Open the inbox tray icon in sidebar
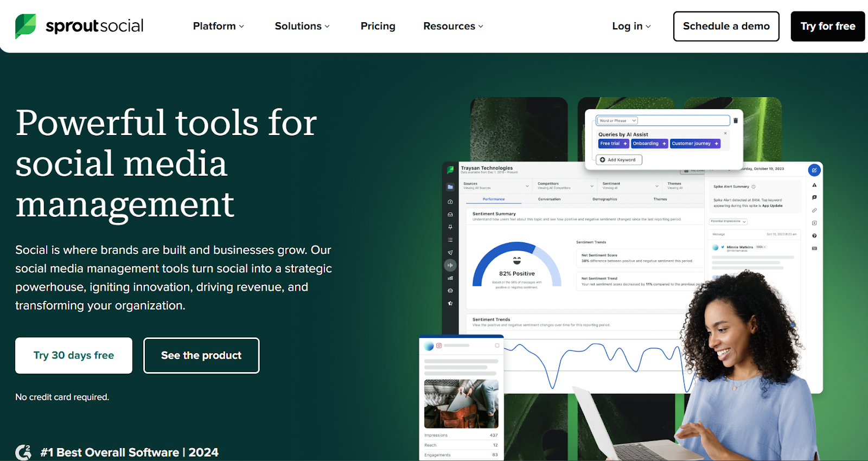The height and width of the screenshot is (461, 868). 450,215
